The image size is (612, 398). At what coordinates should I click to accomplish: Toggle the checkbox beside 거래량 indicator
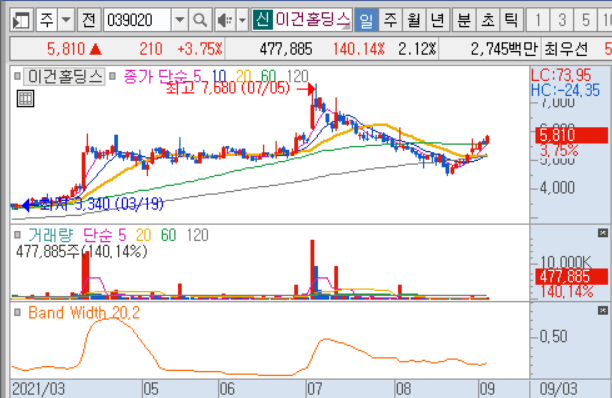pyautogui.click(x=17, y=235)
